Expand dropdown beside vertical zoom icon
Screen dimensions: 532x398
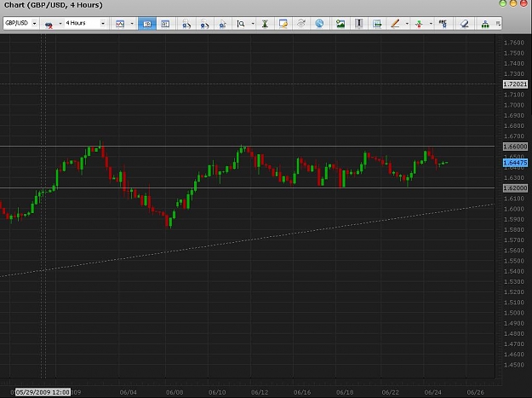[x=253, y=24]
